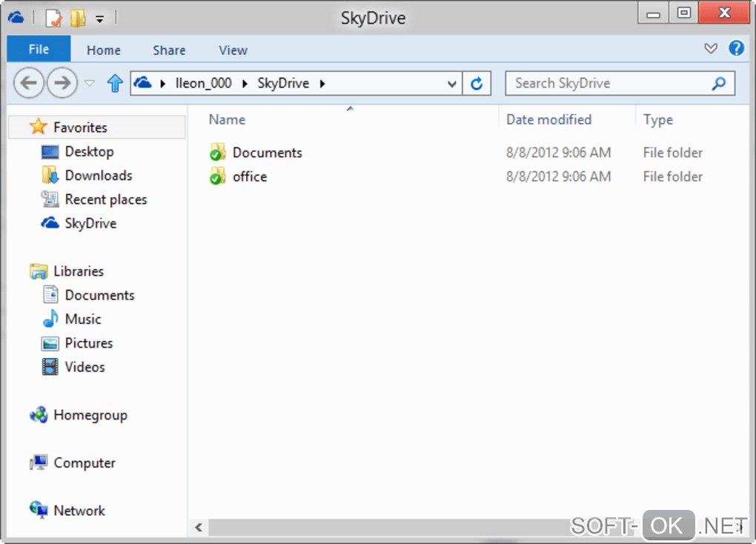Click the Favorites star icon

[x=38, y=126]
